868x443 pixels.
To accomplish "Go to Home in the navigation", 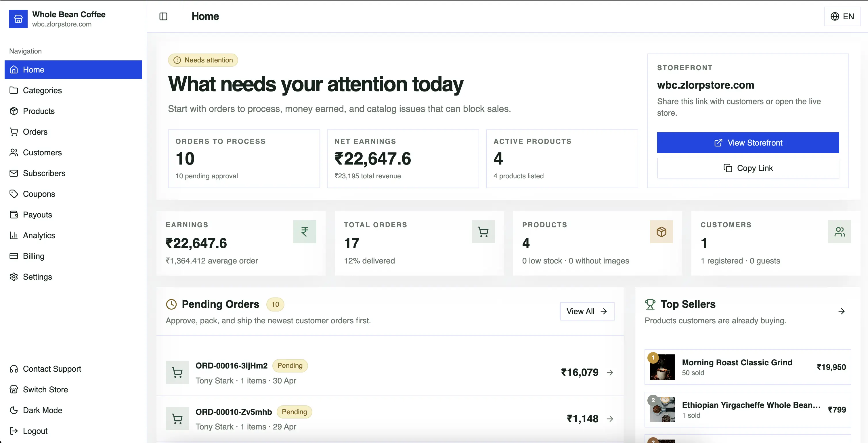I will (x=73, y=69).
